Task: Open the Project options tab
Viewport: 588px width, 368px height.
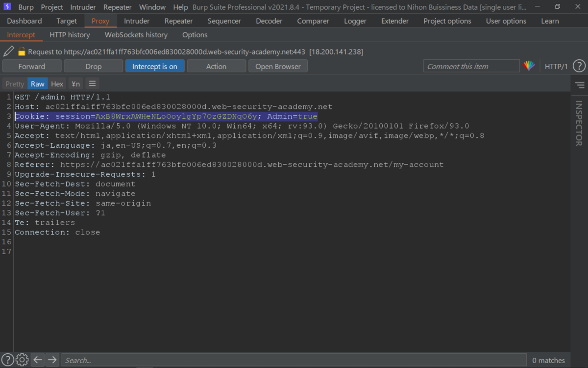Action: pos(447,21)
